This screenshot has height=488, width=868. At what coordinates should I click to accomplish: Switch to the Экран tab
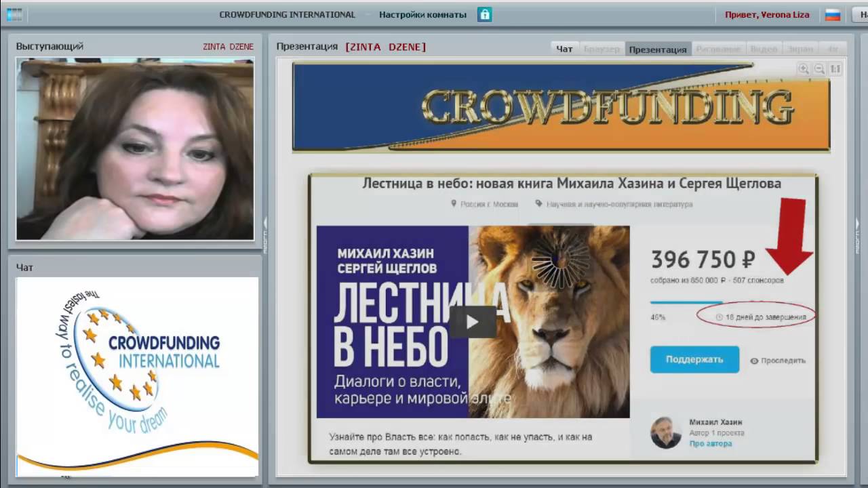(800, 49)
